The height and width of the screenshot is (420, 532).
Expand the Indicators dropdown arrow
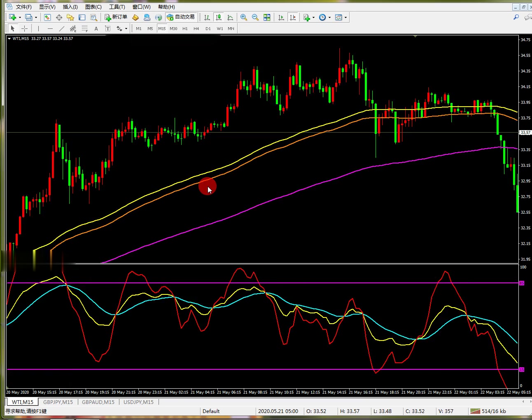coord(314,17)
